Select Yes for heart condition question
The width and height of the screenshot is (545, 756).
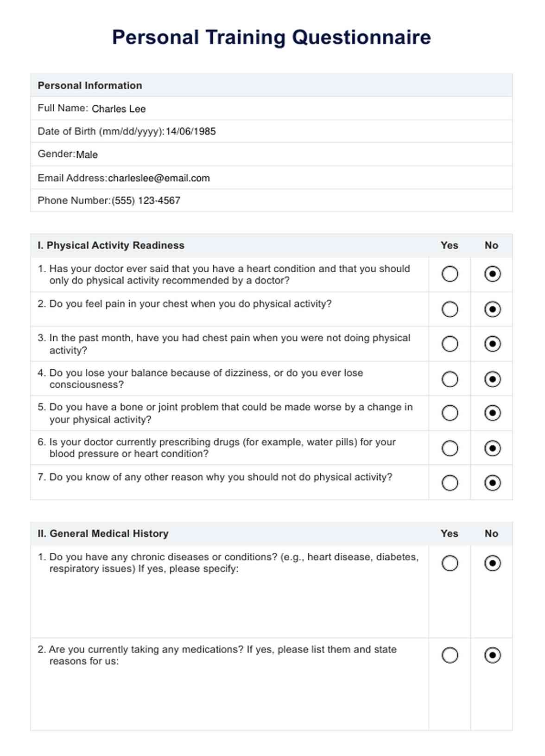coord(450,274)
